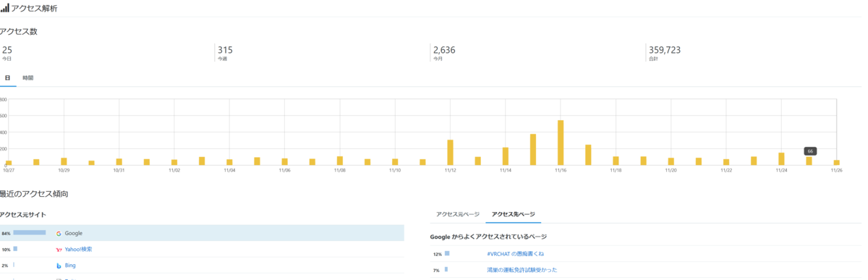Click the 12% bar for the #VRCHAT page
This screenshot has height=280, width=868.
pos(447,254)
